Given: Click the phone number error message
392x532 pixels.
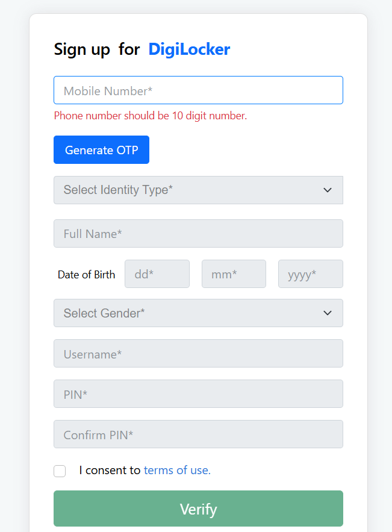Looking at the screenshot, I should click(151, 116).
